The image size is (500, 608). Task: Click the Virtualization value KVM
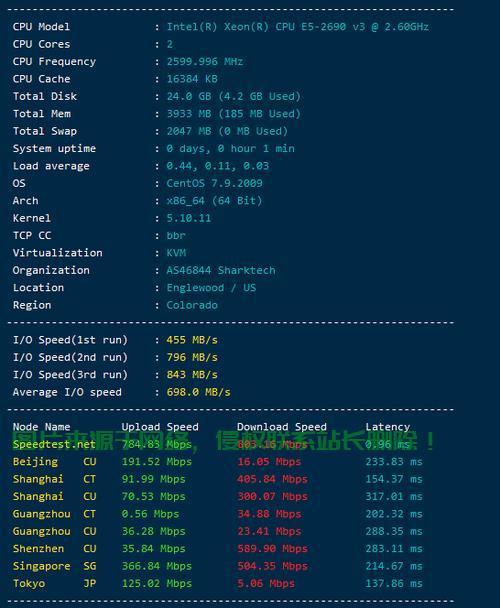pyautogui.click(x=176, y=253)
